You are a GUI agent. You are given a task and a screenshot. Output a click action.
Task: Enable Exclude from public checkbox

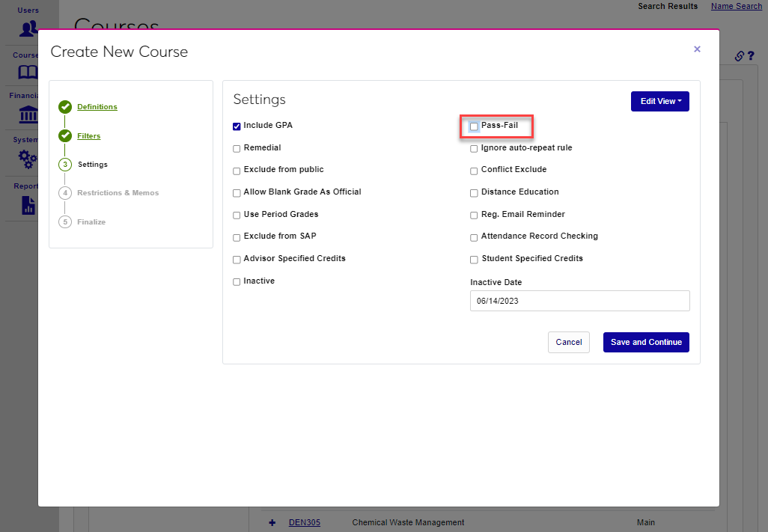point(237,171)
